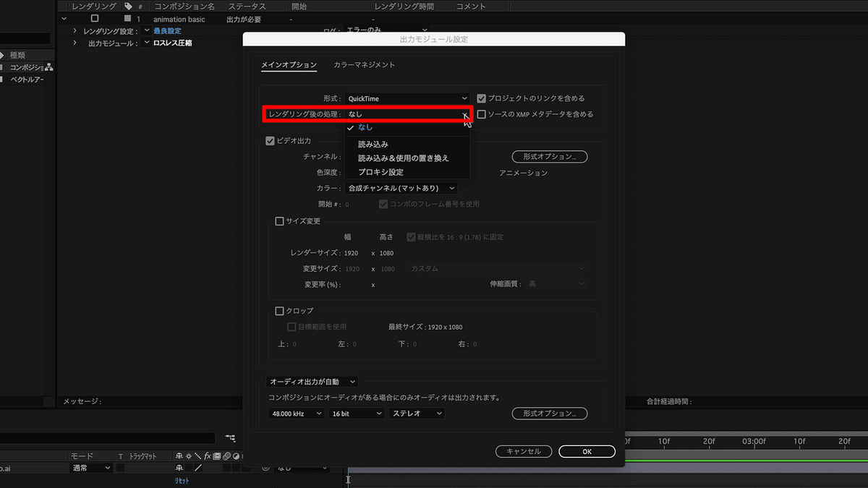Click the ベクトルアー layer icon in the sidebar
The width and height of the screenshot is (868, 488).
(x=2, y=80)
